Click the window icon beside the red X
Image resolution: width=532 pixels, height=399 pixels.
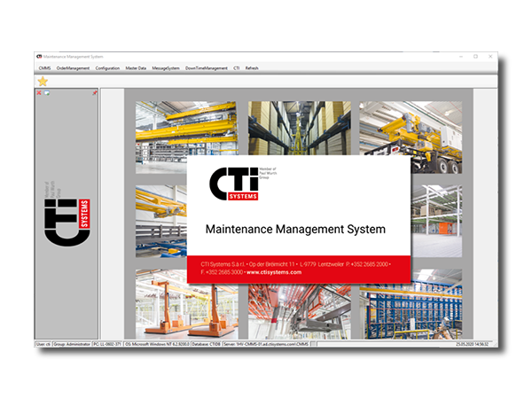[x=47, y=92]
